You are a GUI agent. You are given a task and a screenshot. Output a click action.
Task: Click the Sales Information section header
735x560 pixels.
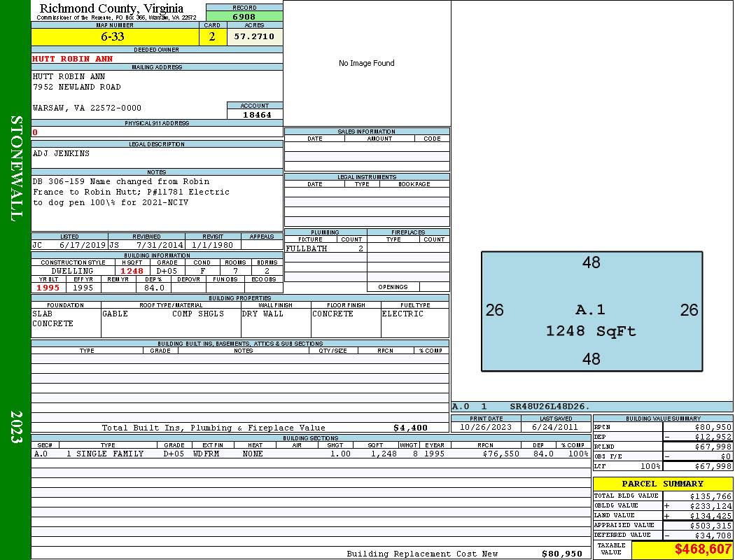367,132
